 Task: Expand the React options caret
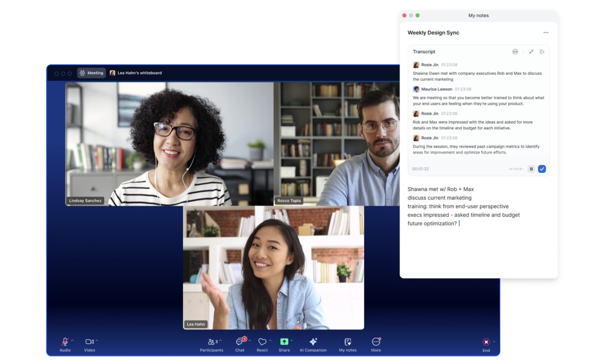tap(270, 341)
